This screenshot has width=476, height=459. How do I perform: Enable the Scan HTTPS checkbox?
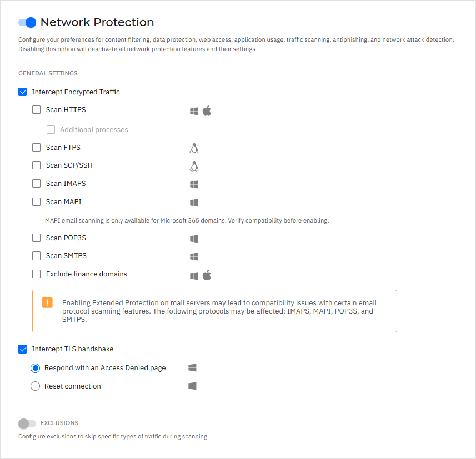point(36,109)
